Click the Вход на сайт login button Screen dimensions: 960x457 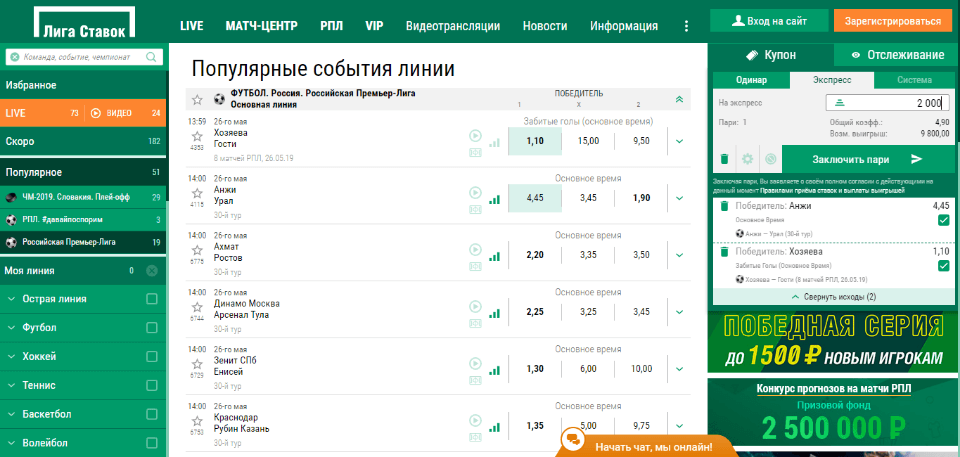[x=770, y=21]
